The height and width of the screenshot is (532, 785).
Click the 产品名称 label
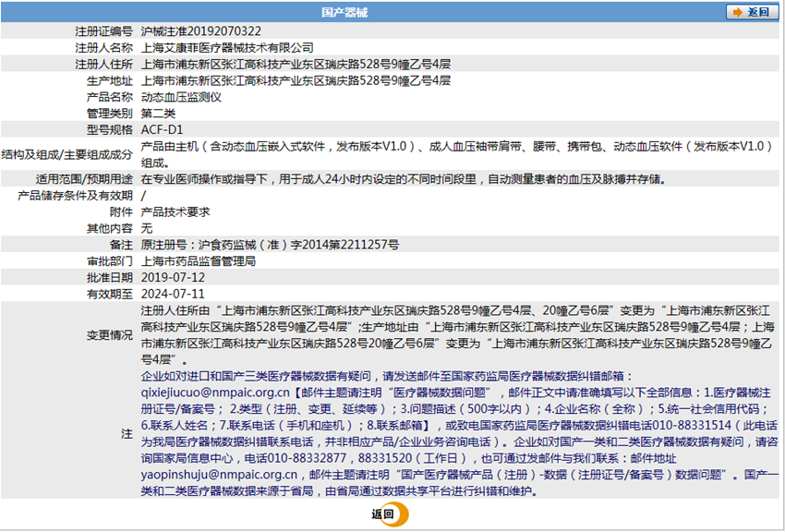click(x=109, y=97)
